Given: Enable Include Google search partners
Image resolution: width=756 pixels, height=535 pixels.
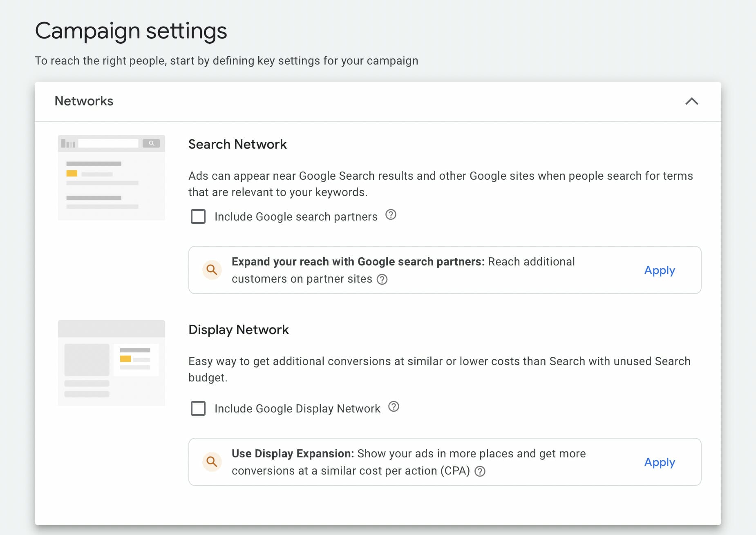Looking at the screenshot, I should tap(198, 216).
